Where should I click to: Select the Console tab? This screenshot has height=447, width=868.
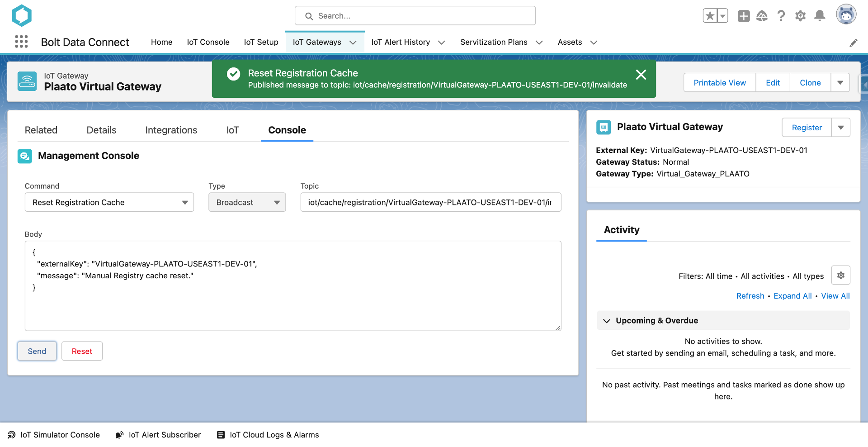coord(287,130)
